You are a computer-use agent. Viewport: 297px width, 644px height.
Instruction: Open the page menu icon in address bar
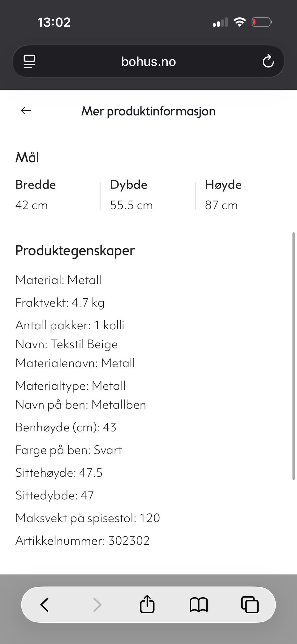[x=29, y=61]
